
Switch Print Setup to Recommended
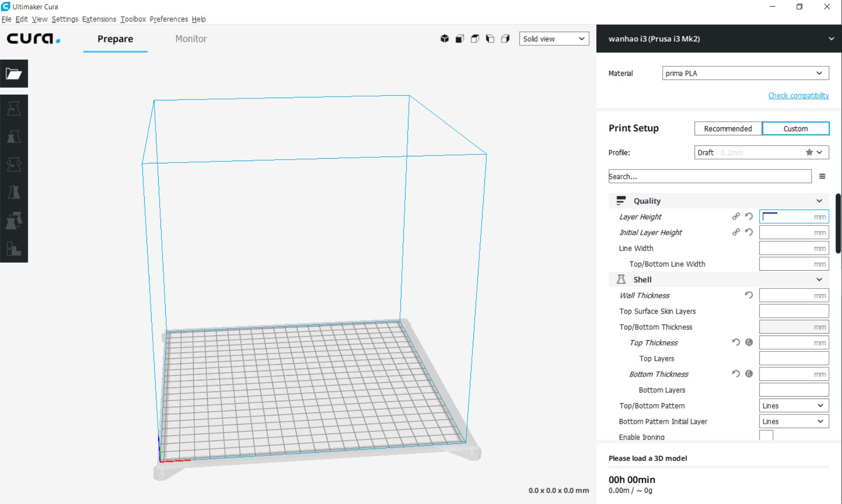pos(728,128)
